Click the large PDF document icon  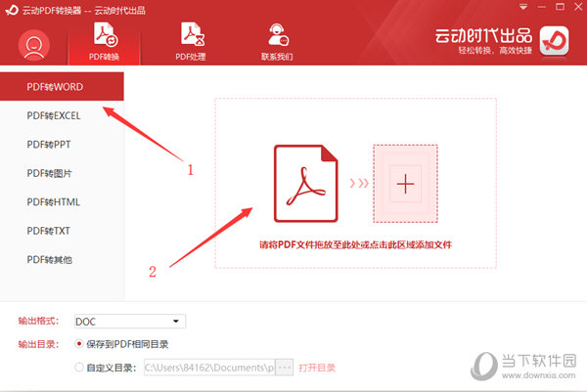click(306, 183)
